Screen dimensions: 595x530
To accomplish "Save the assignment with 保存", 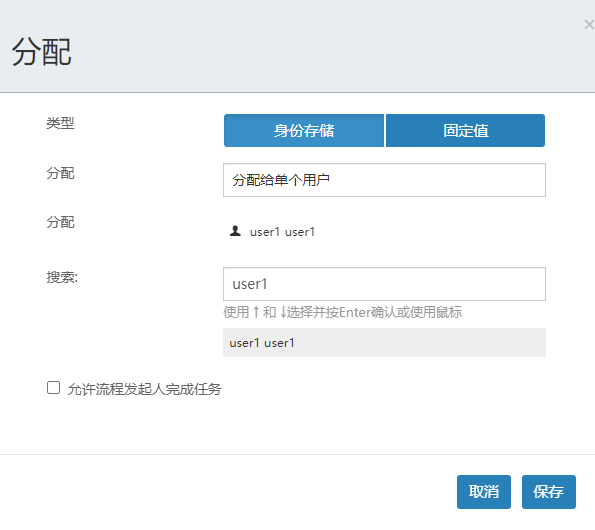I will coord(549,492).
